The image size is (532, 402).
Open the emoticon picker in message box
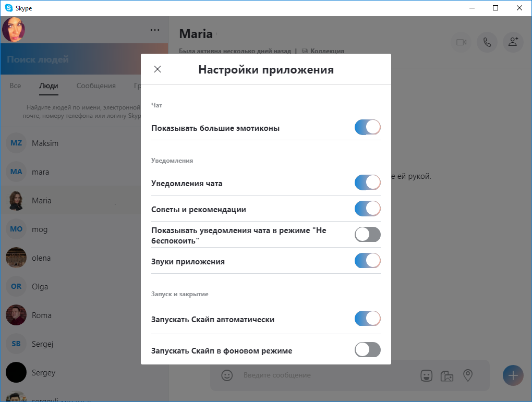[227, 375]
